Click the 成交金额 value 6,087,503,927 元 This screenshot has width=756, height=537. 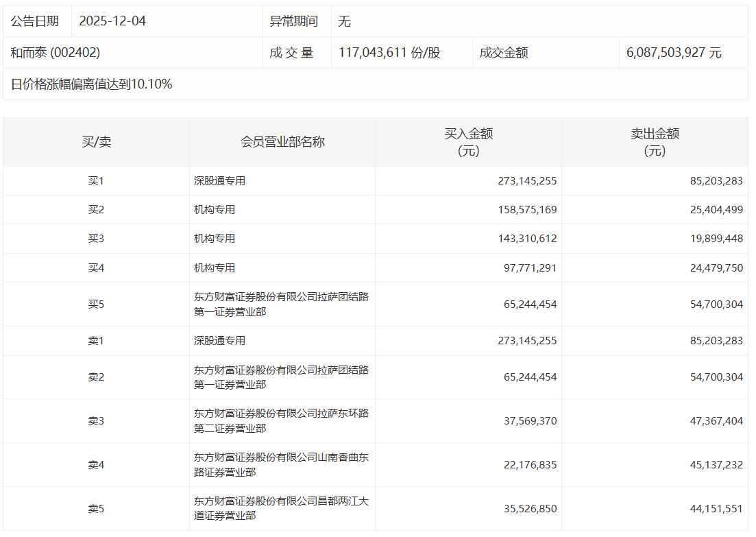pyautogui.click(x=674, y=53)
